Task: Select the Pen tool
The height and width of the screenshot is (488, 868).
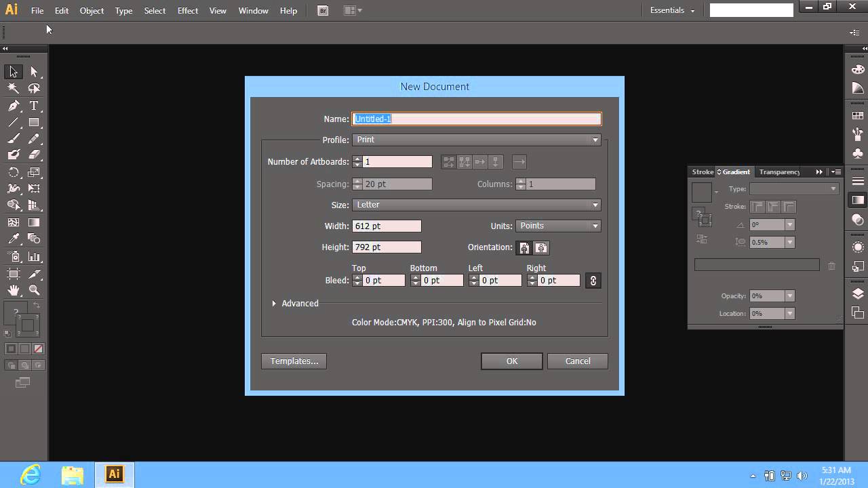Action: point(14,106)
